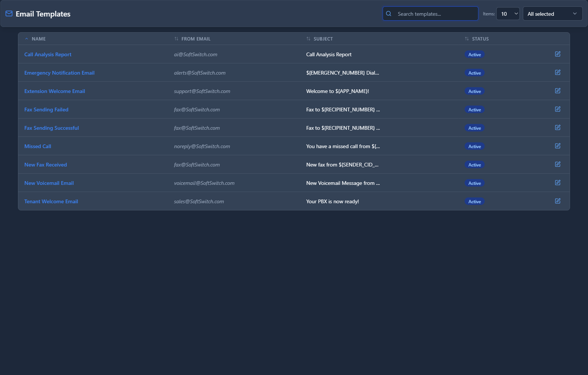Click the NAME column header

coord(39,39)
